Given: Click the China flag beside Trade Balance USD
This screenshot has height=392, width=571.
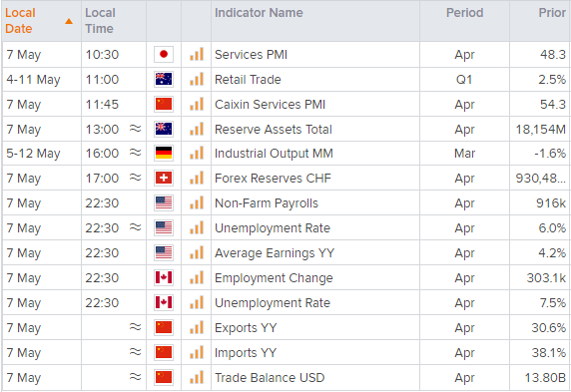Looking at the screenshot, I should click(164, 377).
